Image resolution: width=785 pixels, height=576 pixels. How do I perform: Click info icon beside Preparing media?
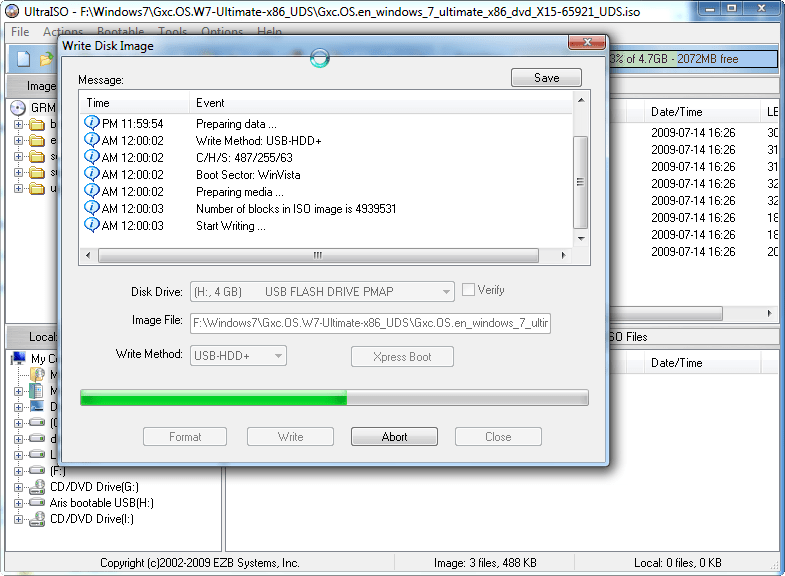(x=92, y=191)
